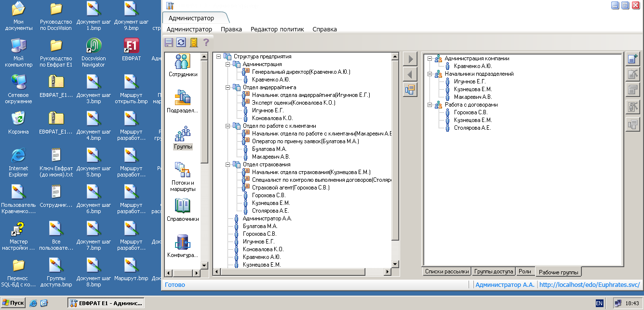
Task: Open the Администратор menu
Action: 189,29
